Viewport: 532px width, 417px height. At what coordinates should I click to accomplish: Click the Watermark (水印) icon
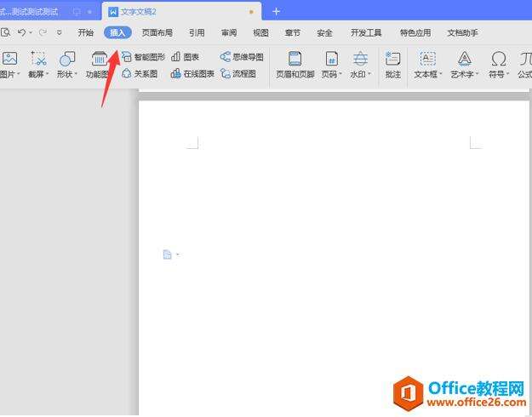point(360,59)
